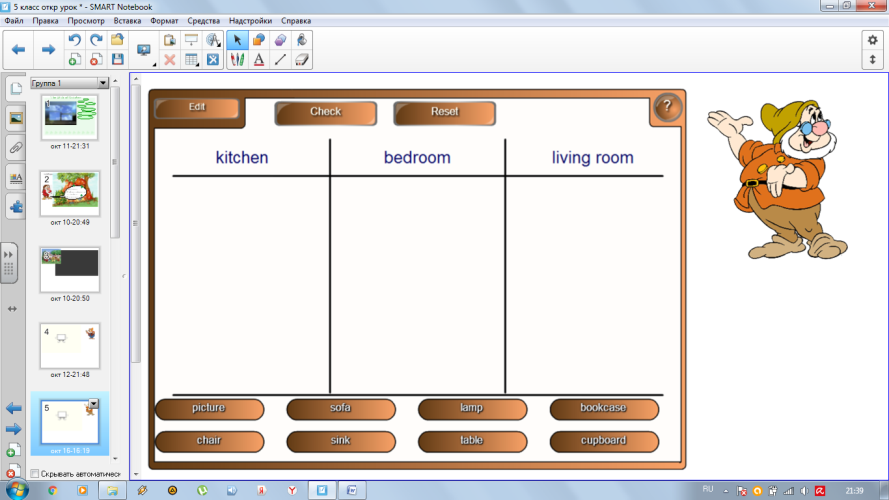Select the Lines tool
889x500 pixels.
click(x=280, y=60)
